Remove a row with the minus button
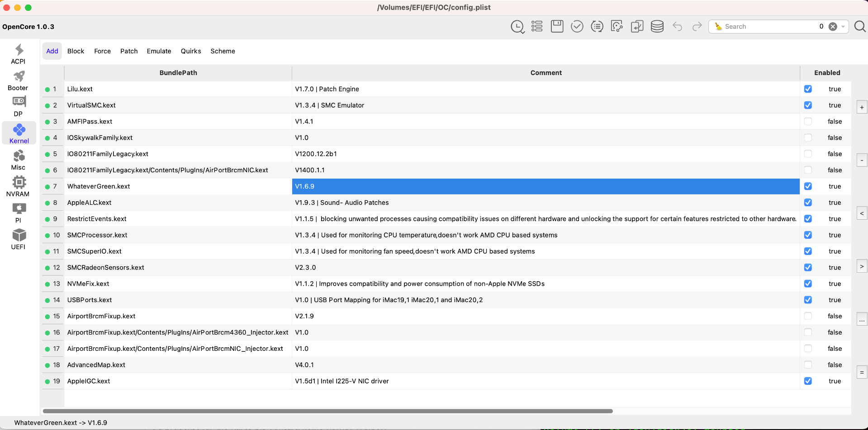This screenshot has height=430, width=868. [862, 160]
